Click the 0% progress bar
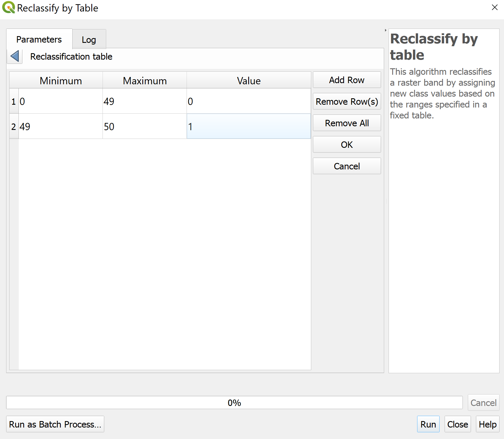 [x=234, y=403]
